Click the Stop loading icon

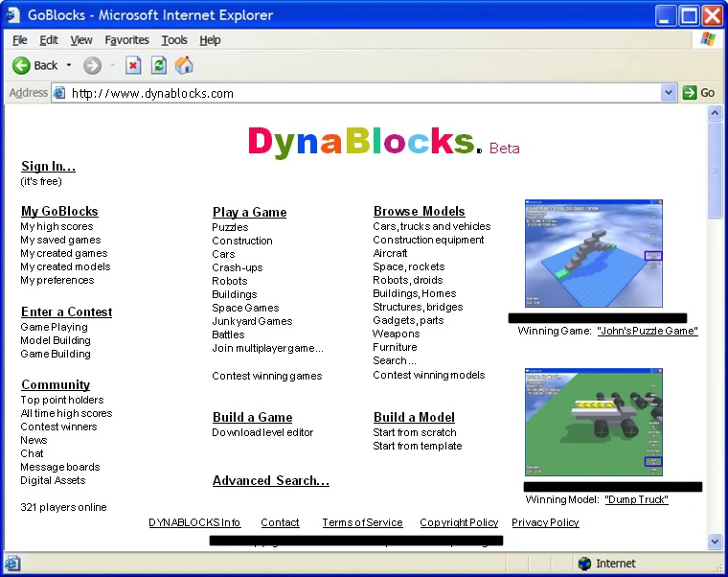(133, 65)
